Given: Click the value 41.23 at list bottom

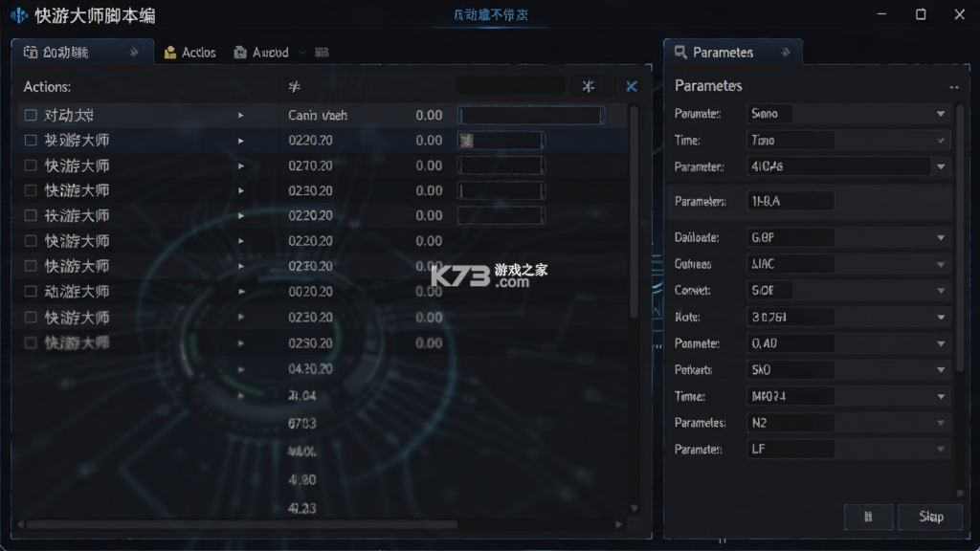Looking at the screenshot, I should (x=301, y=509).
